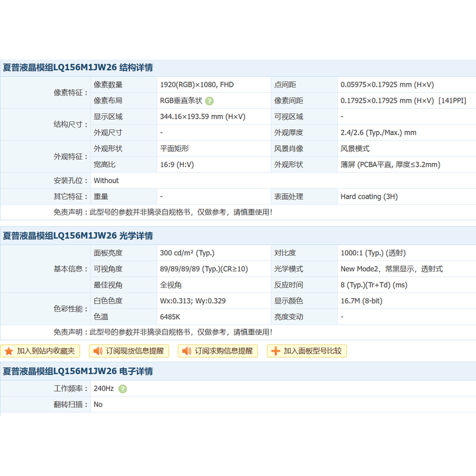Select the value No for 翻转扫描

coord(98,405)
